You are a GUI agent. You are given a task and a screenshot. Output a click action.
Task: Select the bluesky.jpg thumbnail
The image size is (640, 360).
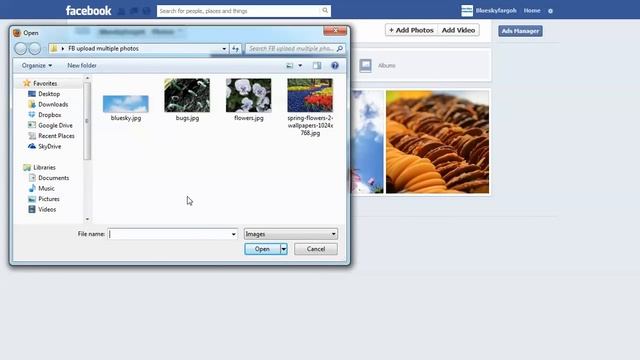coord(126,104)
